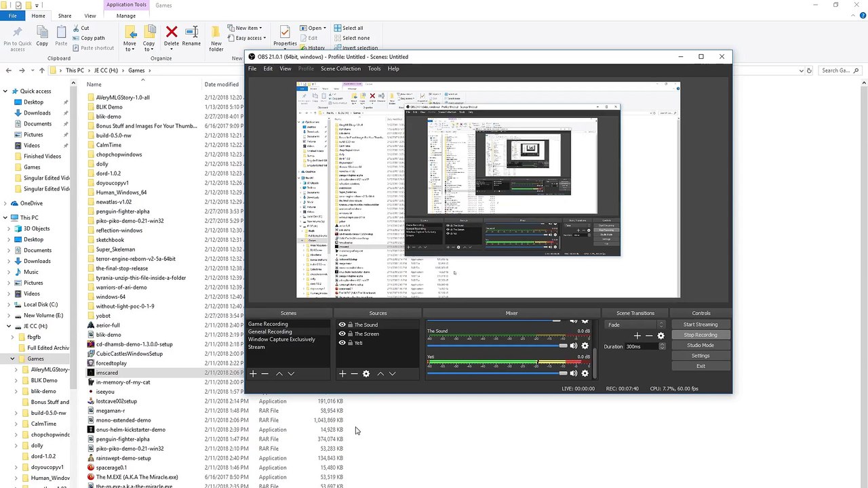This screenshot has width=868, height=488.
Task: Toggle visibility eye of Yeti source
Action: pos(342,343)
